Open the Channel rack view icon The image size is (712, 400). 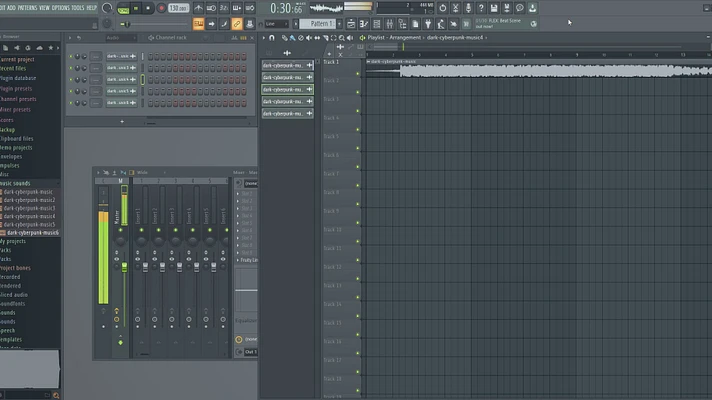376,24
